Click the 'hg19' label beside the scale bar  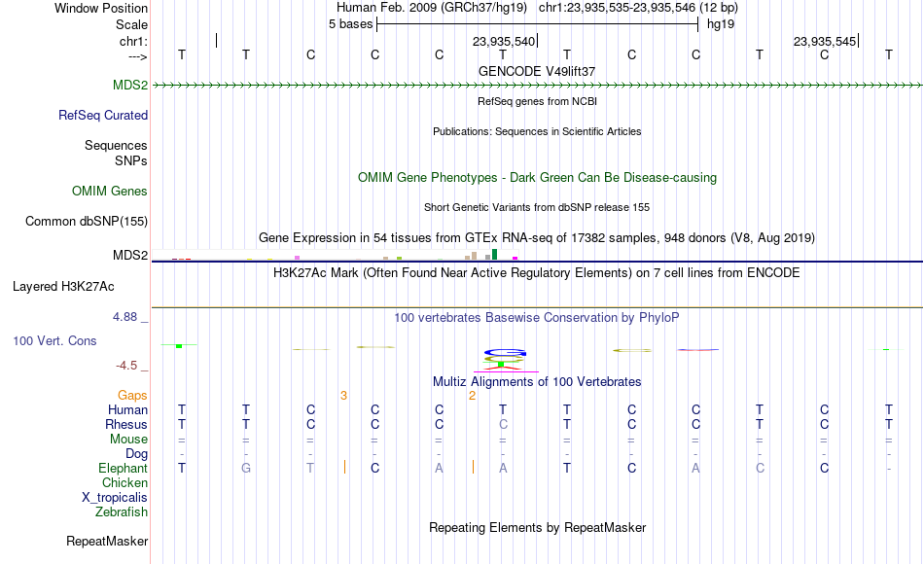(721, 24)
